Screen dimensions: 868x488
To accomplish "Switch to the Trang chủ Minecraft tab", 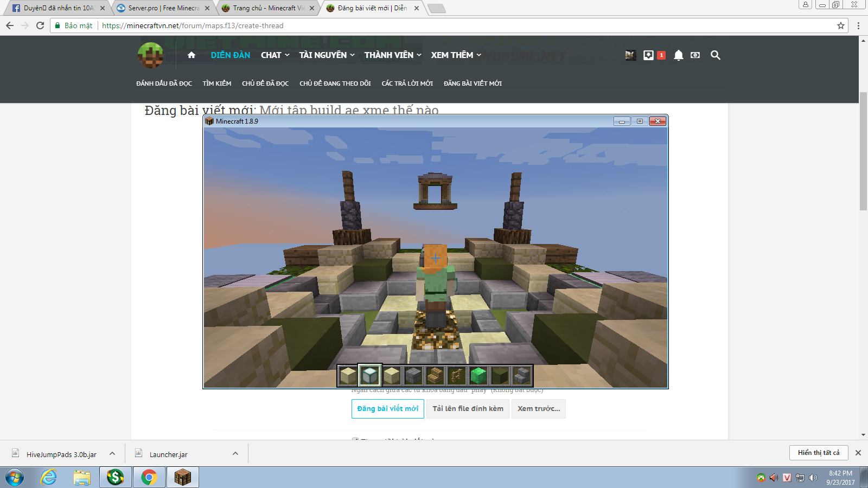I will pyautogui.click(x=268, y=8).
